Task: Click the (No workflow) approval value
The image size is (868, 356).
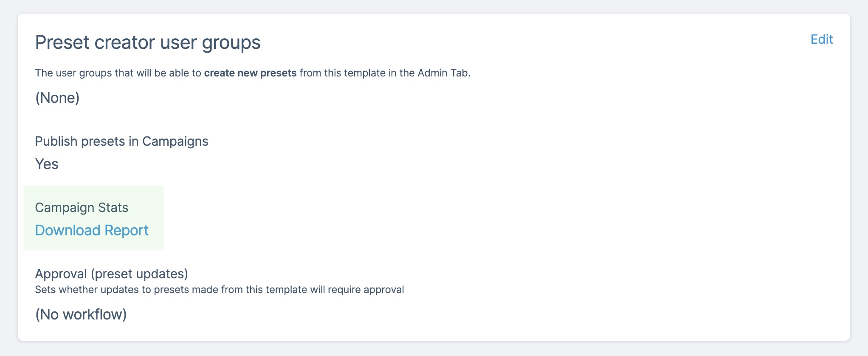Action: click(81, 315)
